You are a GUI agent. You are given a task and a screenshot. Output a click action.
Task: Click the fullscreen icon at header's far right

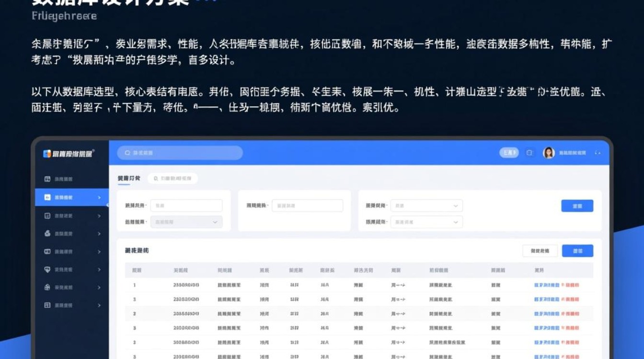[x=597, y=153]
